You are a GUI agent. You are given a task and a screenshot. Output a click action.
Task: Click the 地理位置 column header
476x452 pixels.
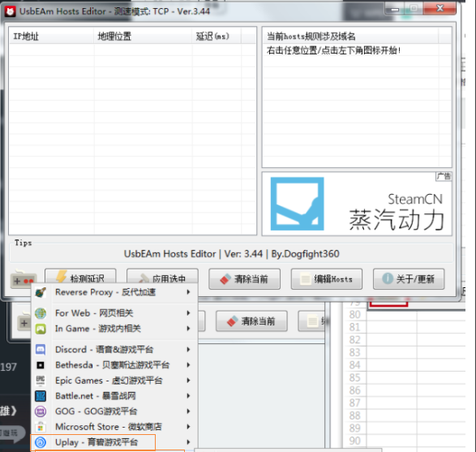tap(143, 37)
